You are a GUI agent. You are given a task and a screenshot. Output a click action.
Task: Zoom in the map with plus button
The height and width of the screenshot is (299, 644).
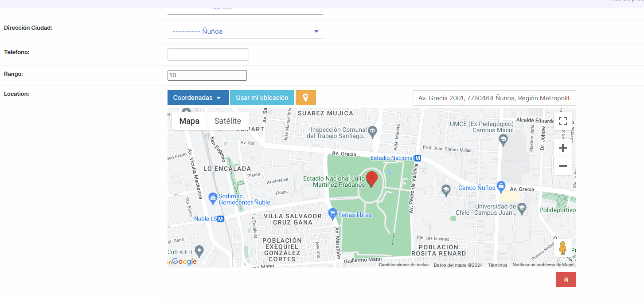[x=563, y=148]
